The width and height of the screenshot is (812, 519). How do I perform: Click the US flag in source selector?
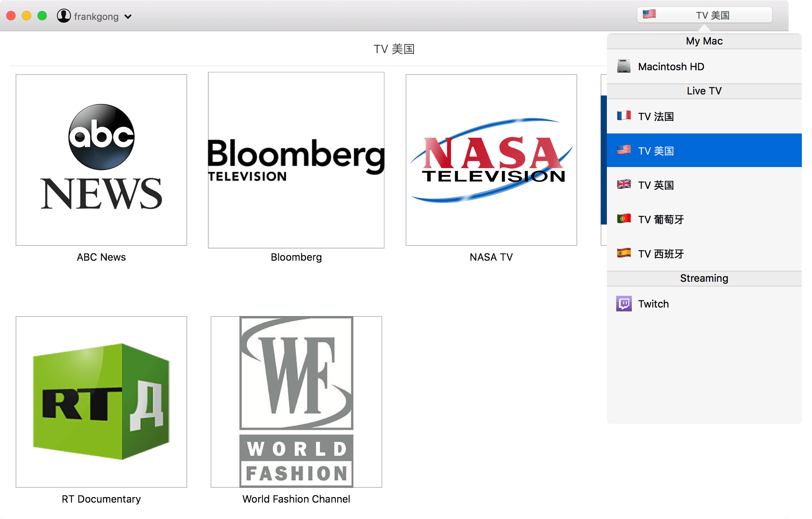click(649, 14)
